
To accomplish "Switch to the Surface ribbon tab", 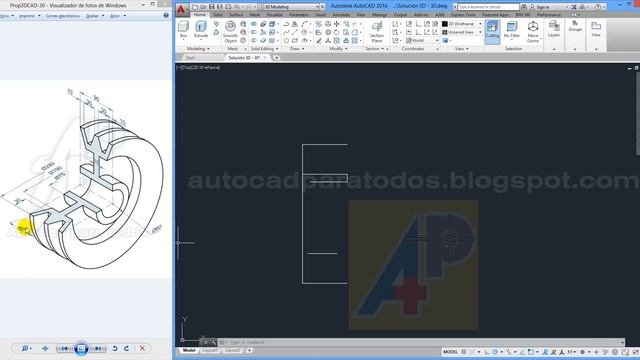I will click(236, 15).
